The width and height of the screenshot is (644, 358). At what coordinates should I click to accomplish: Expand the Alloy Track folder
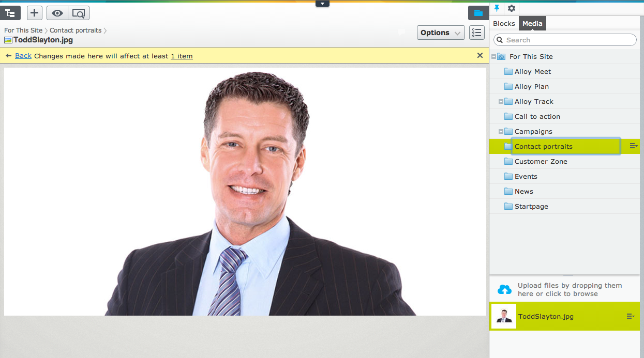click(x=501, y=102)
